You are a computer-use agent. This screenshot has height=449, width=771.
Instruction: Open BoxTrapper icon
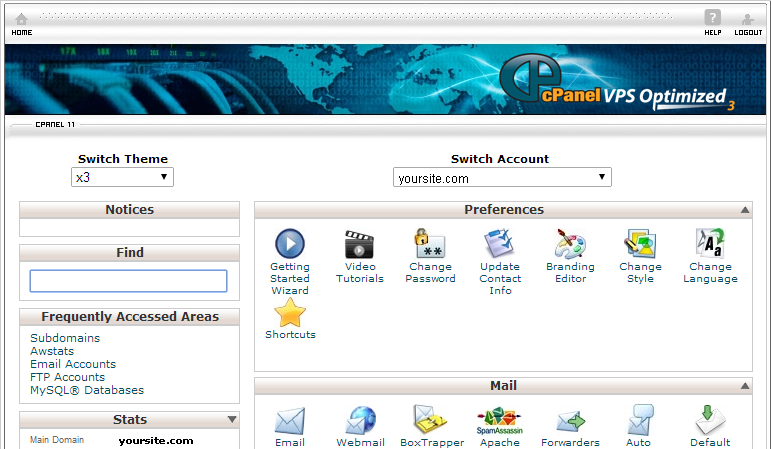click(x=430, y=420)
